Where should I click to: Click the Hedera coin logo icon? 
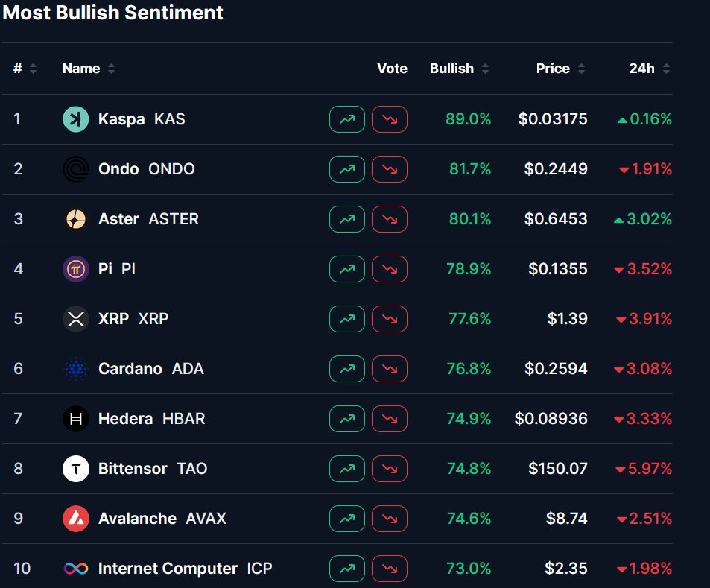point(76,419)
